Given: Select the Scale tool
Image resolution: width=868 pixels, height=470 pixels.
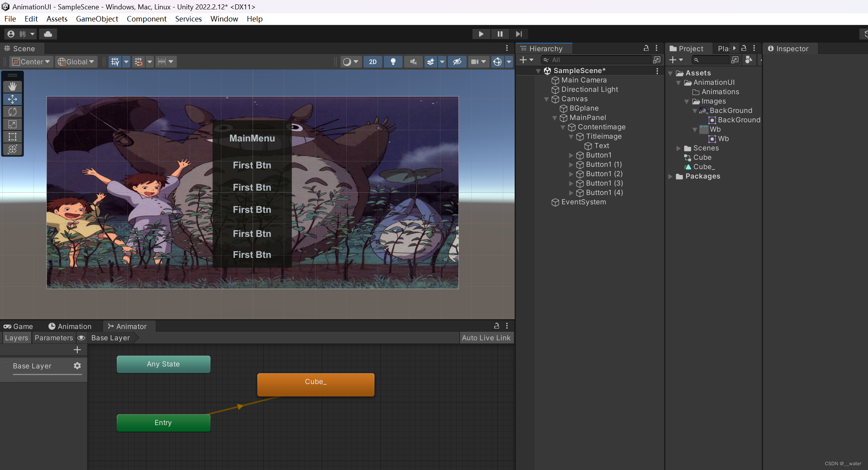Looking at the screenshot, I should tap(12, 124).
